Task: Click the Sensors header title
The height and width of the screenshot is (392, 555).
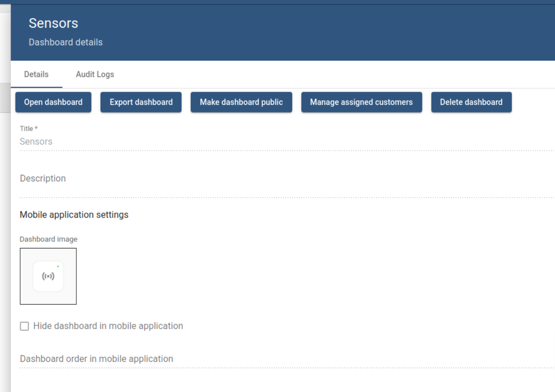Action: [x=53, y=23]
